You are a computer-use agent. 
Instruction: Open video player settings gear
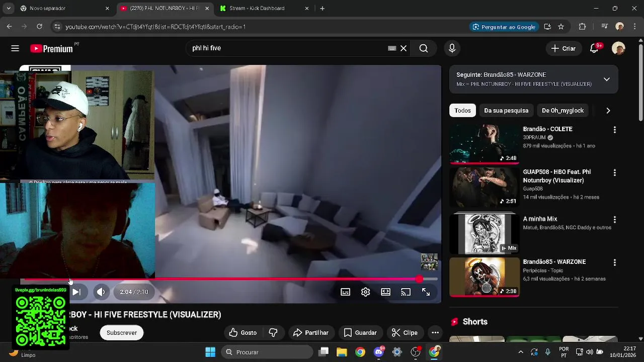(366, 292)
